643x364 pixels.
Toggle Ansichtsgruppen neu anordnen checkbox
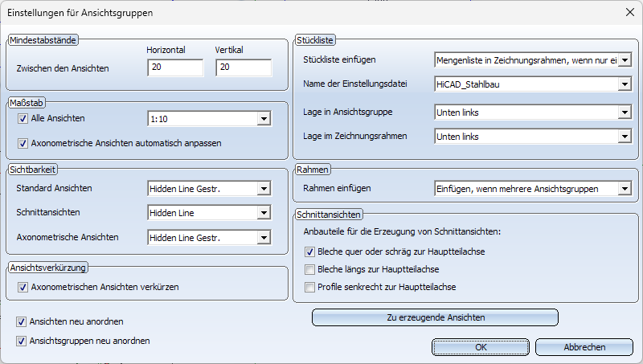(x=22, y=341)
